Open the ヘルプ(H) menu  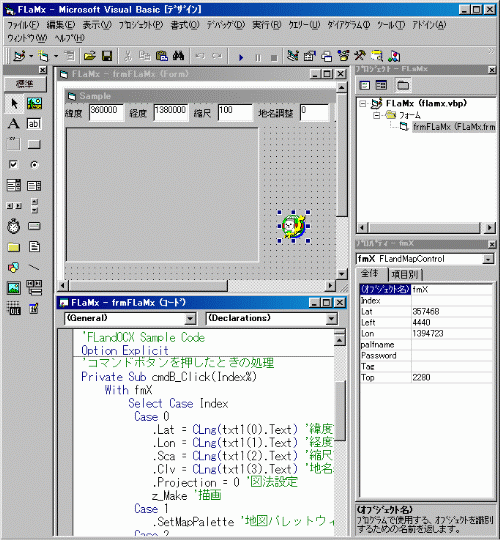coord(70,38)
